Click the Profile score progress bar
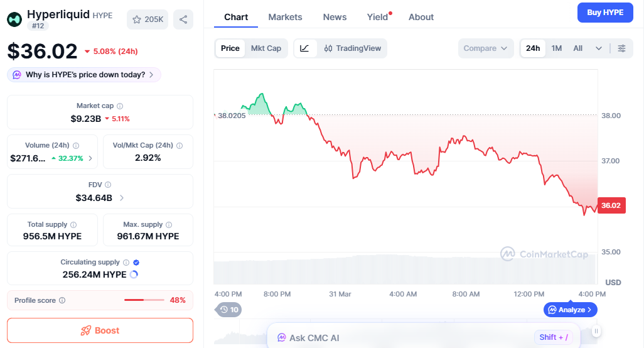This screenshot has width=644, height=348. tap(144, 300)
